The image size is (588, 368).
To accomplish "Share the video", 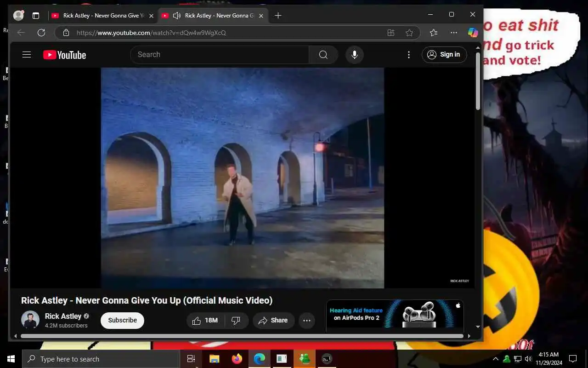I will (273, 321).
